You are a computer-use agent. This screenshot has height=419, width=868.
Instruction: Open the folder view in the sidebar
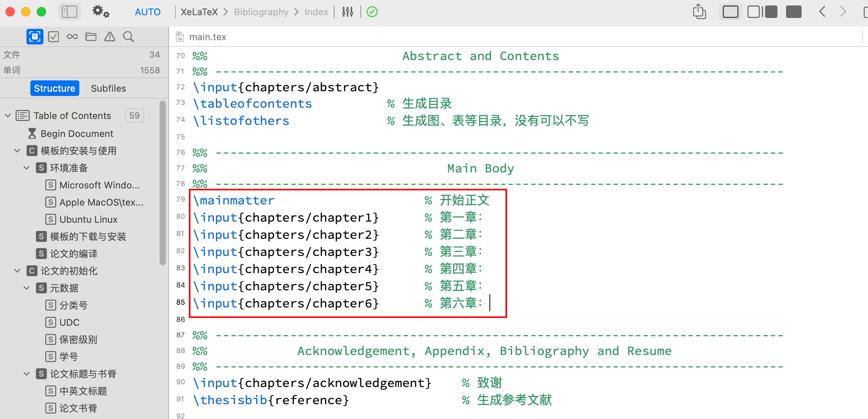[x=91, y=36]
